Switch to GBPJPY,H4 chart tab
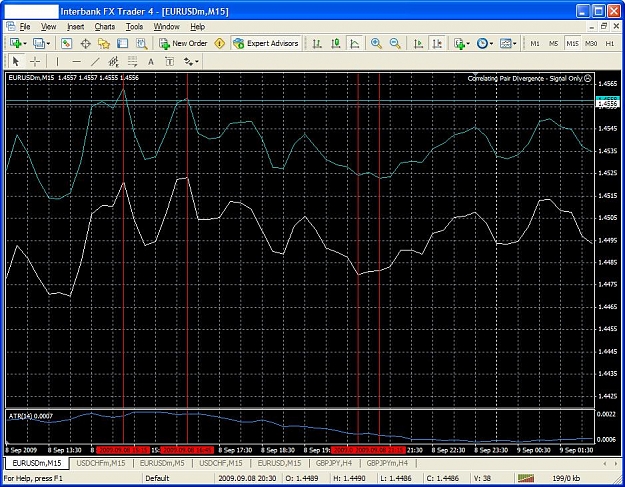 334,463
